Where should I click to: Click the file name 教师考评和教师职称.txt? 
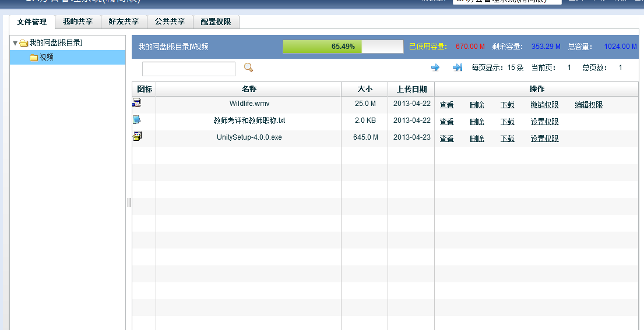point(249,120)
